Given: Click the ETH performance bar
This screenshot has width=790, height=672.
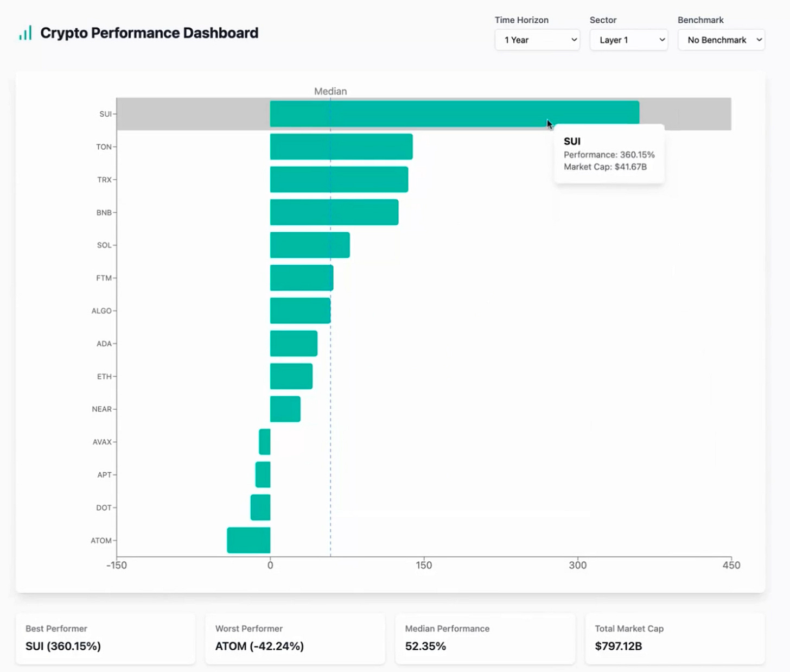Looking at the screenshot, I should click(x=291, y=376).
